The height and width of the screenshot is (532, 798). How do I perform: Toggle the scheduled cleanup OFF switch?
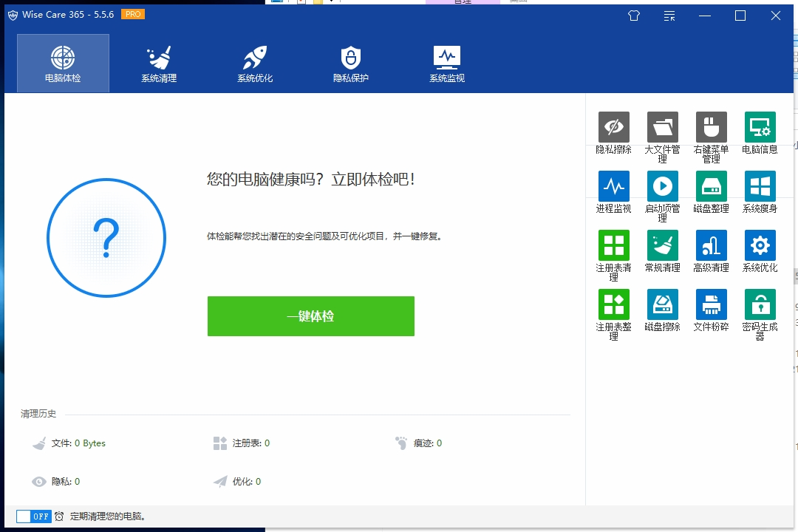[x=33, y=516]
